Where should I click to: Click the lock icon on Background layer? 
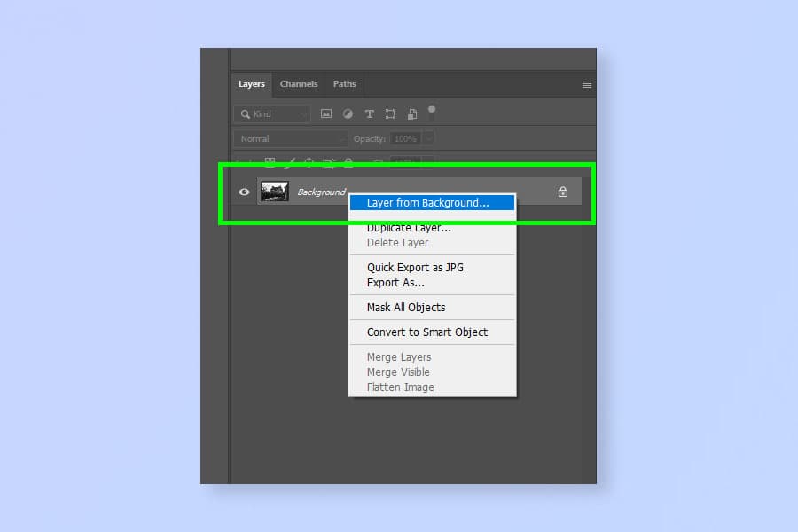tap(562, 192)
